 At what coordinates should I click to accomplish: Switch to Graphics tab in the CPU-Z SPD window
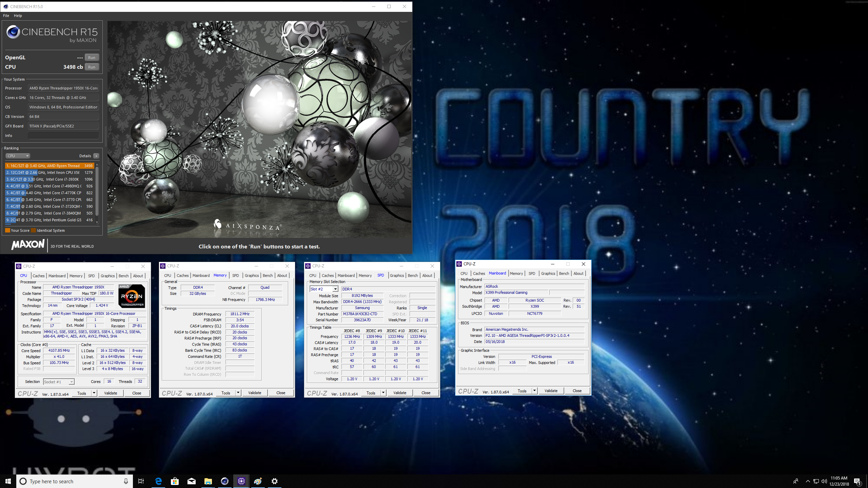(x=397, y=276)
